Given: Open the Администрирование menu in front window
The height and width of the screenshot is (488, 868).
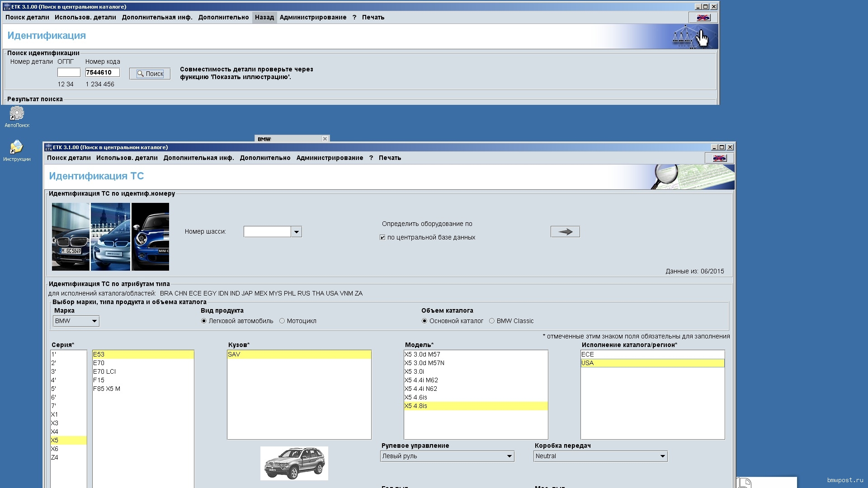Looking at the screenshot, I should (x=330, y=158).
